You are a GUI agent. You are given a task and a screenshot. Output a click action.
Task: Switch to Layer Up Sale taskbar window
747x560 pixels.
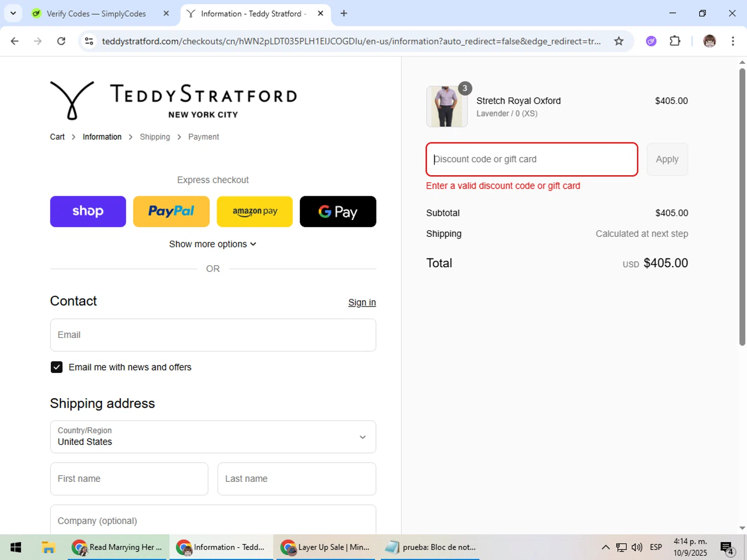tap(326, 548)
